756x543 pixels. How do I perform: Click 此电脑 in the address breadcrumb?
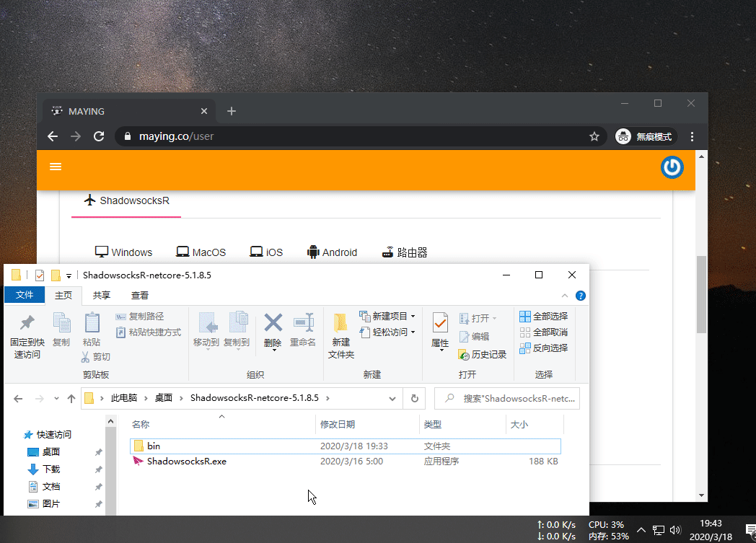124,398
